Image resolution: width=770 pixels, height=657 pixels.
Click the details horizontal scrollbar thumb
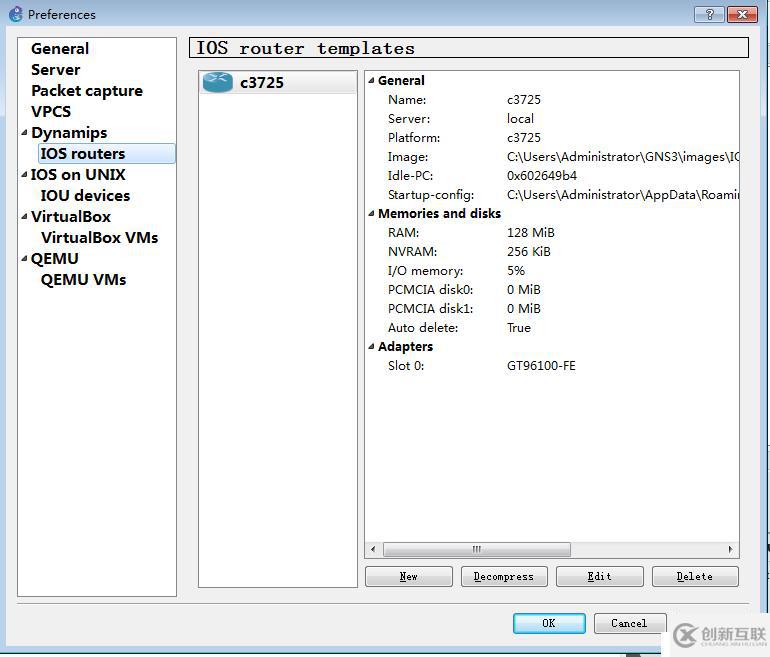pos(476,549)
